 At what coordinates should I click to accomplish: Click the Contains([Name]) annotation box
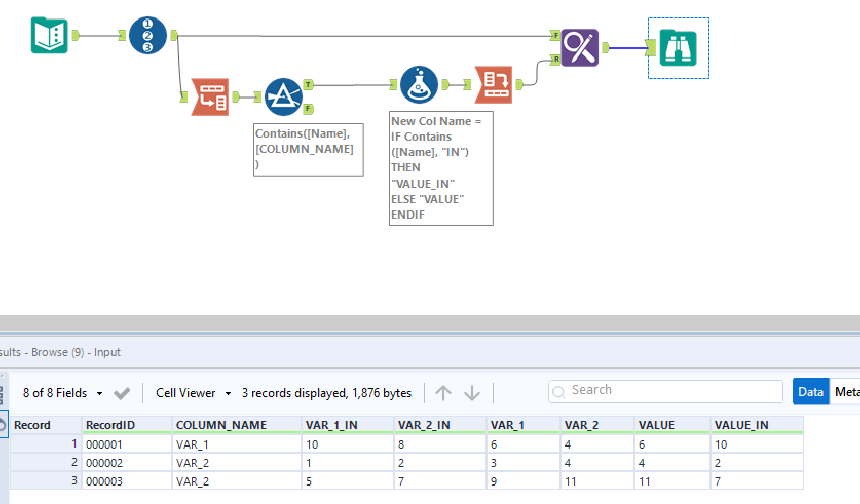tap(308, 149)
